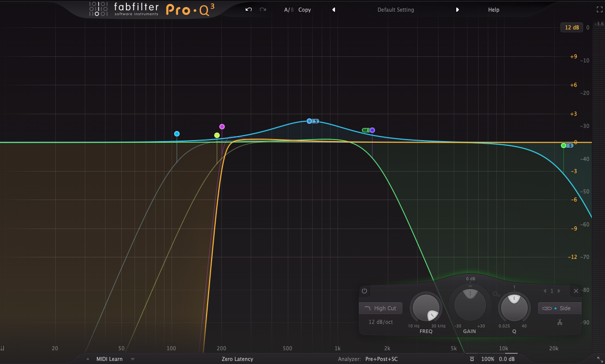Select previous preset with left arrow
The height and width of the screenshot is (364, 605).
coord(333,10)
